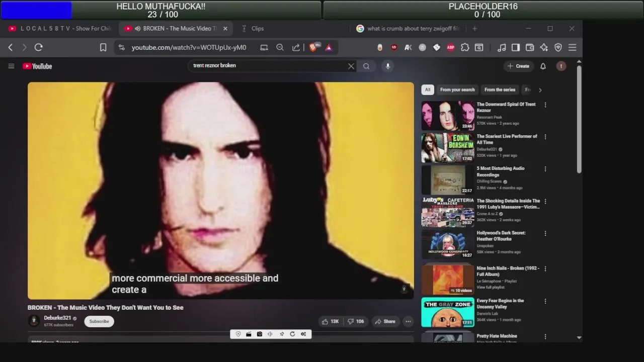Open options for Heather O'Rourke video
The height and width of the screenshot is (362, 644).
(x=545, y=233)
